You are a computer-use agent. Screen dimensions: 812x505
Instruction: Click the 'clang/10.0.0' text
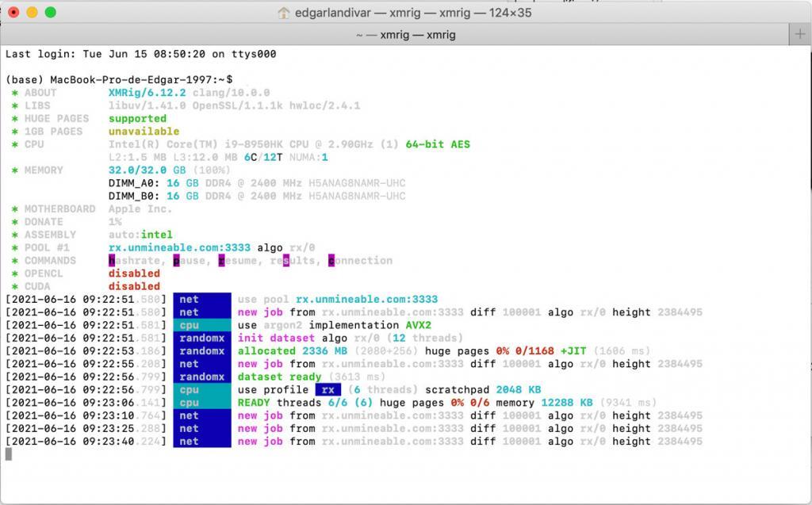point(231,93)
